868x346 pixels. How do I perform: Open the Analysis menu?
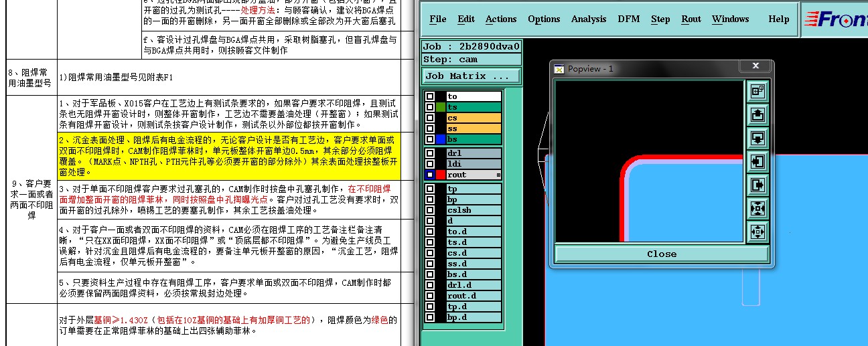[x=589, y=19]
